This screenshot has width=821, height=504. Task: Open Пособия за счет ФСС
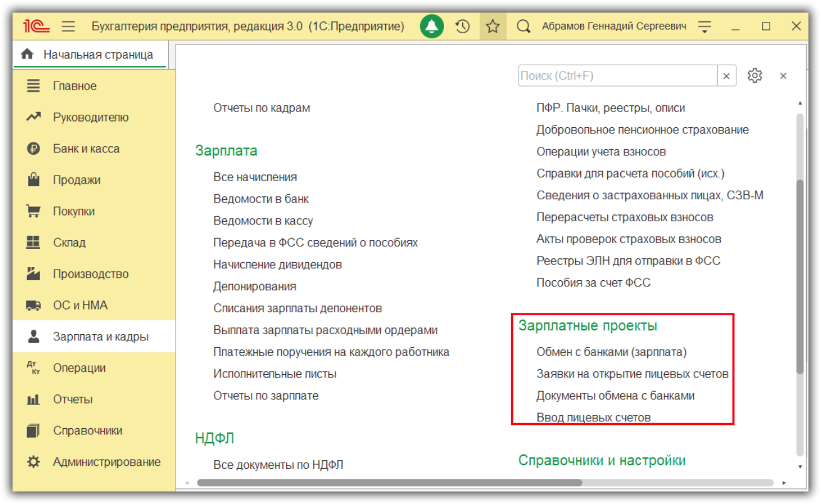[x=593, y=283]
